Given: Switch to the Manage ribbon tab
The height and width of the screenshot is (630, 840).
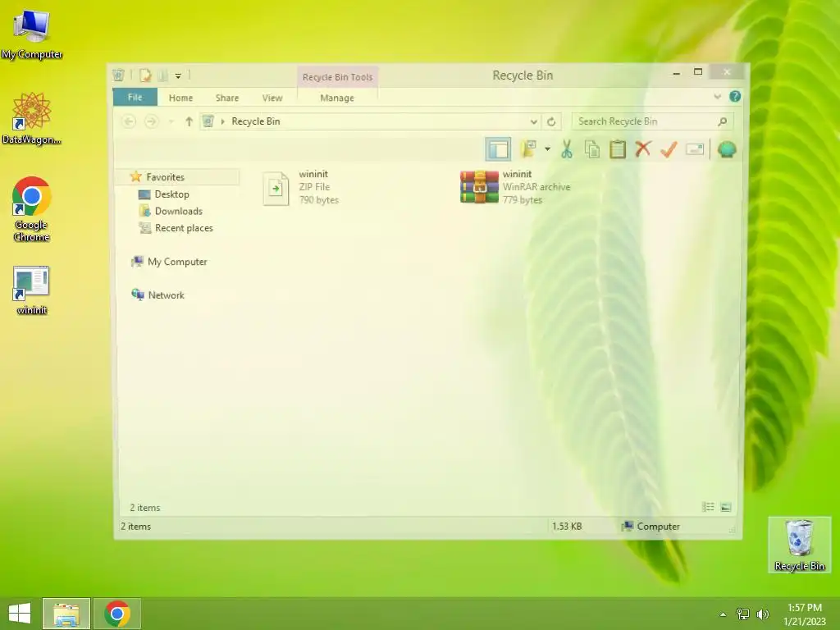Looking at the screenshot, I should click(x=337, y=98).
